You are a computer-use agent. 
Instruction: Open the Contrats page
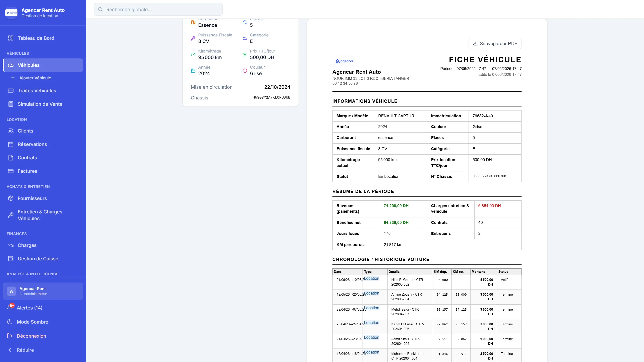pyautogui.click(x=43, y=158)
